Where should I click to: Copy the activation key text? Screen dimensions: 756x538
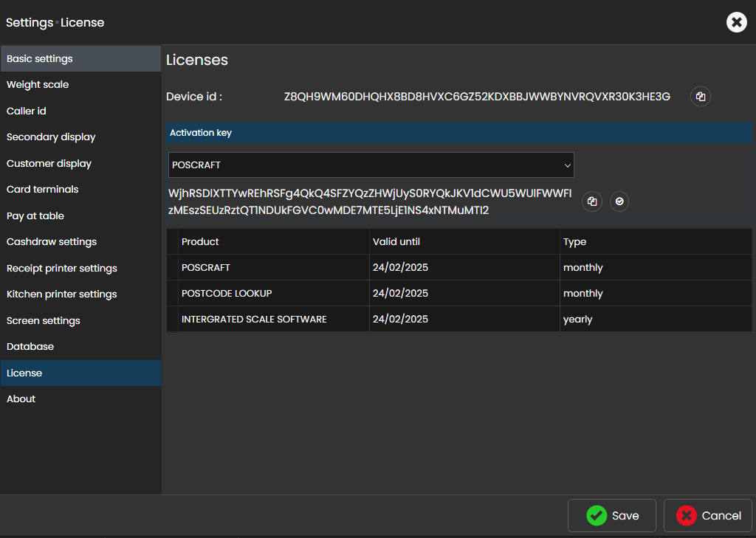coord(592,201)
